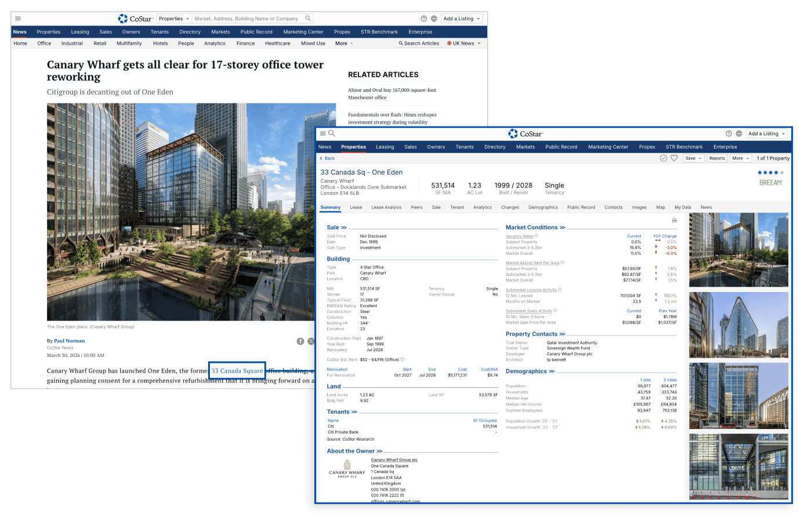The height and width of the screenshot is (519, 812).
Task: Click the globe language icon in the news window
Action: pyautogui.click(x=434, y=19)
